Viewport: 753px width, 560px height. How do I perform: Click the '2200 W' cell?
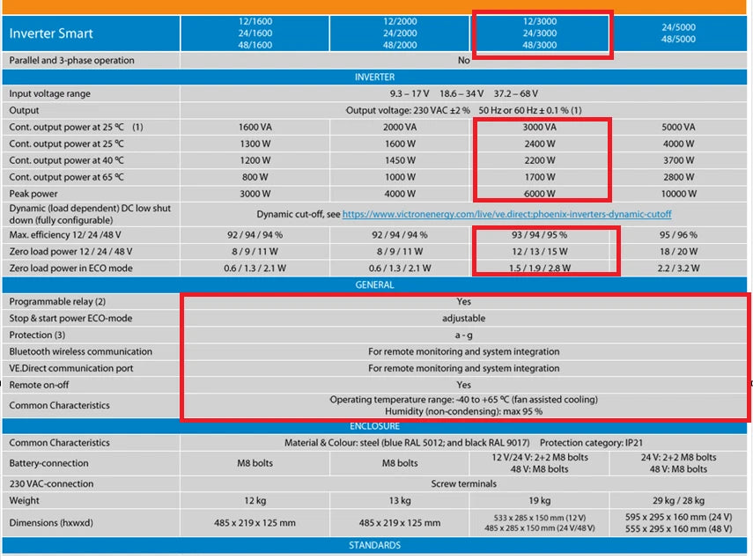coord(540,160)
